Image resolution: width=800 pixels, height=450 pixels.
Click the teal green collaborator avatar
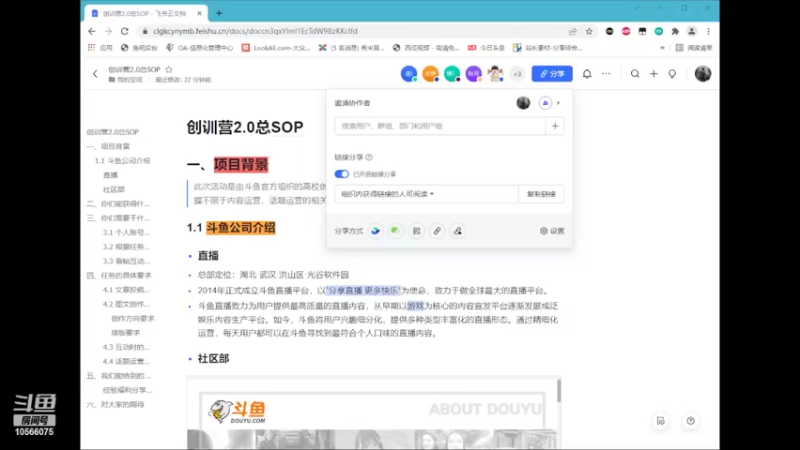452,74
